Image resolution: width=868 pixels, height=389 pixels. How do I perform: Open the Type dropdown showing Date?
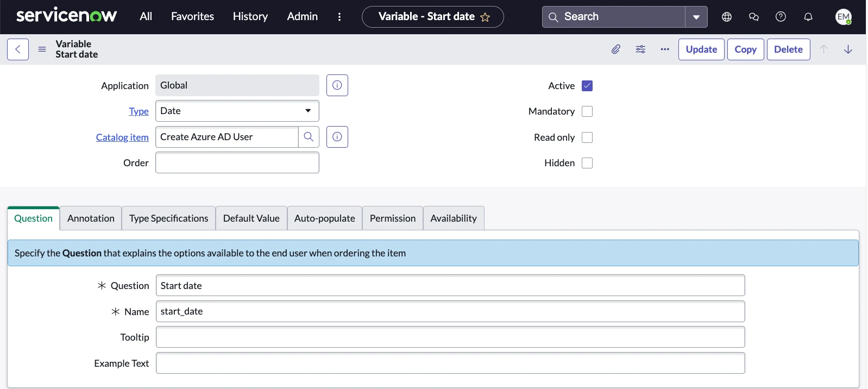click(x=237, y=111)
